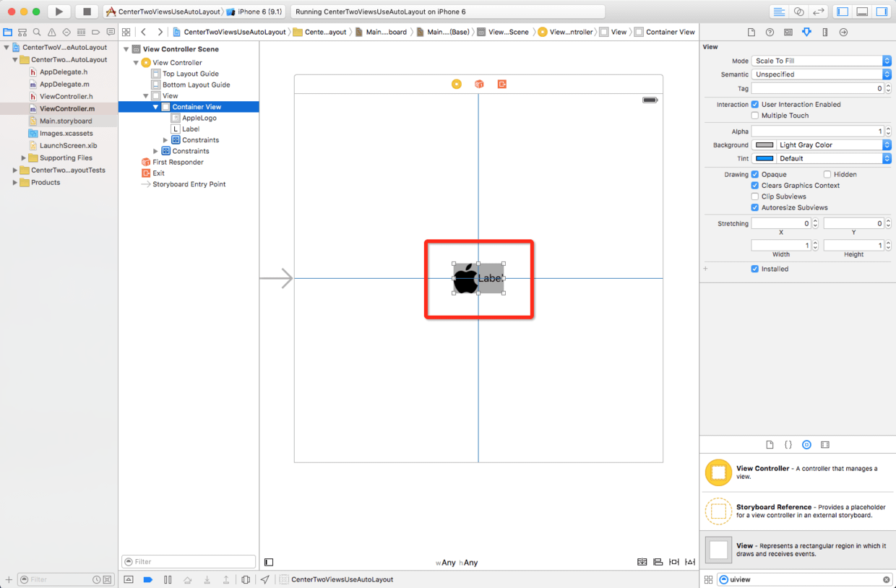Expand the Products group

tap(15, 183)
